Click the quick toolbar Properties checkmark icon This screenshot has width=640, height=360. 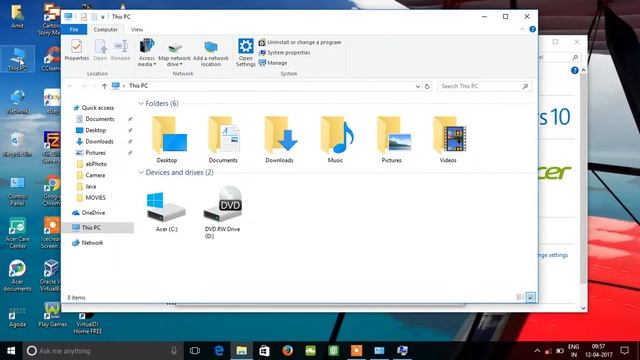(x=83, y=17)
